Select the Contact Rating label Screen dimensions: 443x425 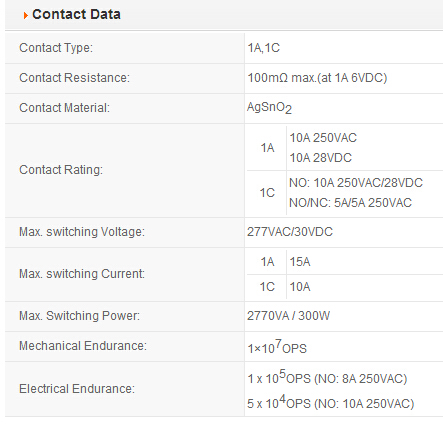[61, 170]
